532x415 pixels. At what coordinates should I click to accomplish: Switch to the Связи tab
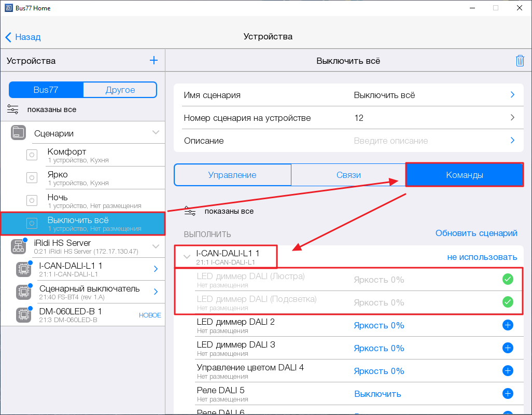click(348, 175)
